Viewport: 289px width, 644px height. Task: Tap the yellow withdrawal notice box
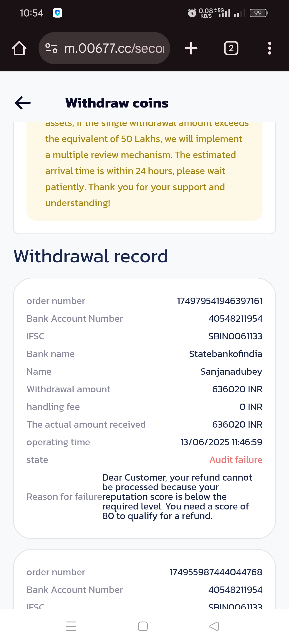coord(144,171)
